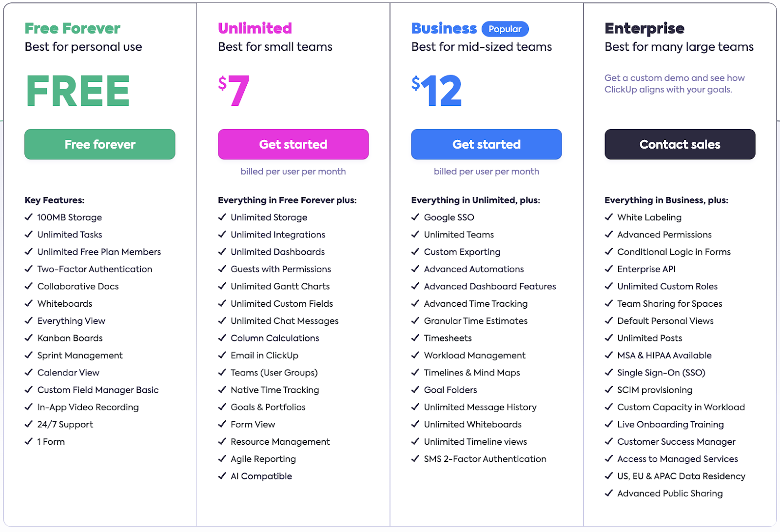The width and height of the screenshot is (780, 532).
Task: Click the checkmark beside Kanban Boards
Action: (x=29, y=338)
